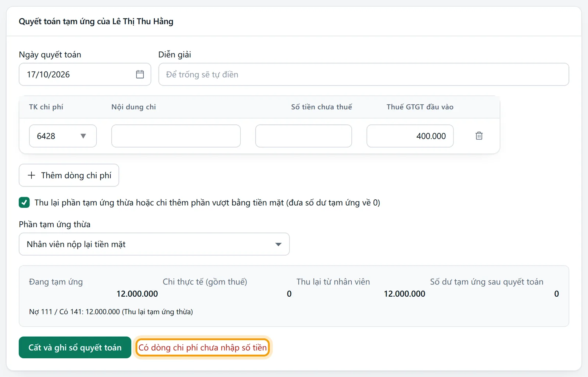Click the Thu lại từ nhân viên value 12.000.000

point(404,294)
